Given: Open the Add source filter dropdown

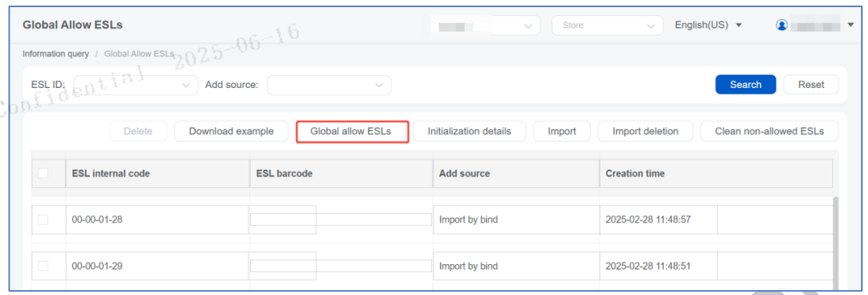Looking at the screenshot, I should pos(329,85).
